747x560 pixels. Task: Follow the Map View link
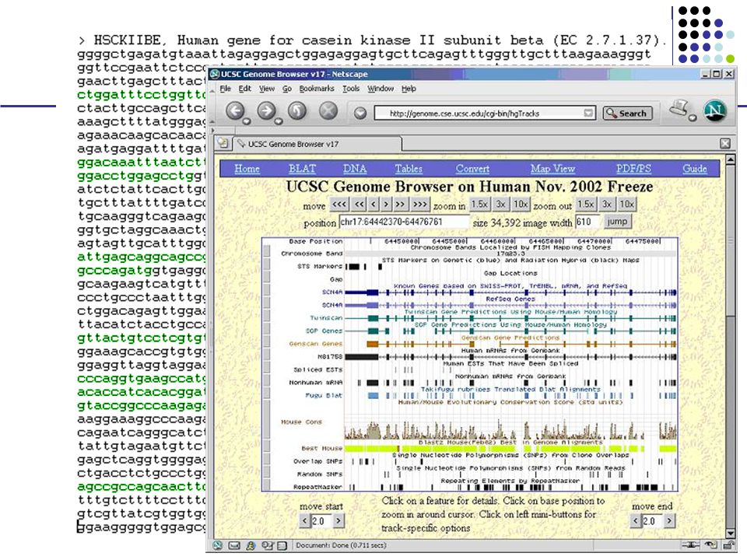pyautogui.click(x=552, y=169)
